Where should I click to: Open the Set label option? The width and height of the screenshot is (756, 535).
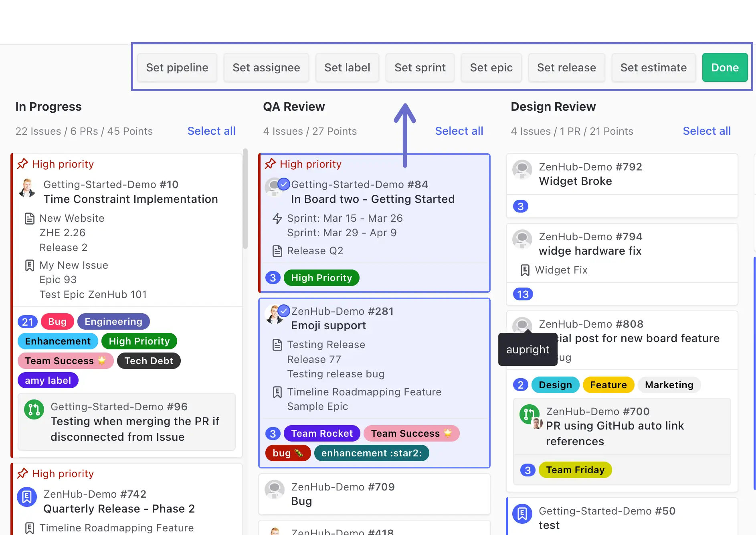(x=347, y=67)
